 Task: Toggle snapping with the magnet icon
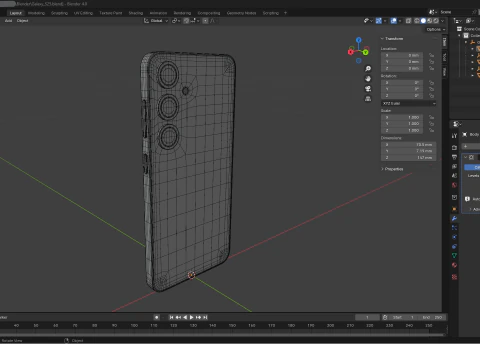186,21
